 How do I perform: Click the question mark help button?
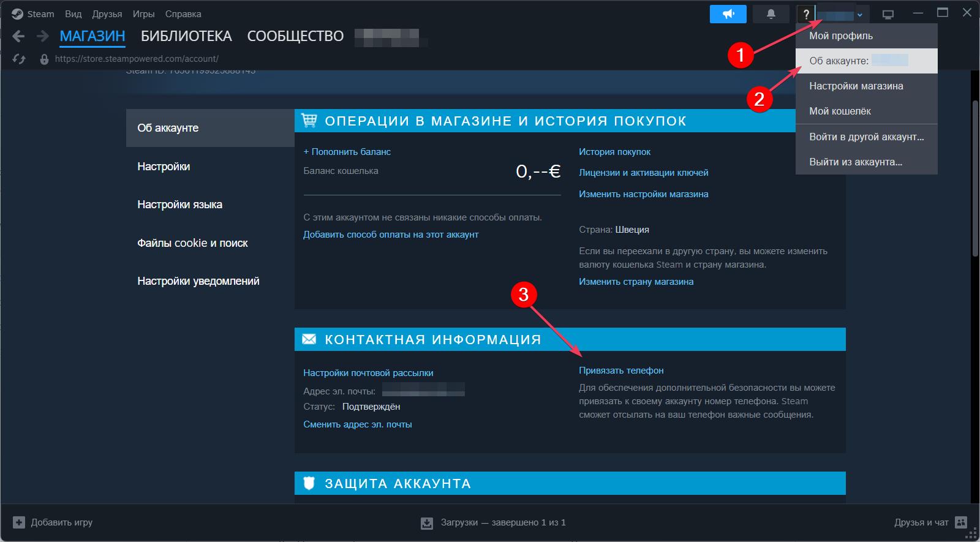(x=806, y=13)
